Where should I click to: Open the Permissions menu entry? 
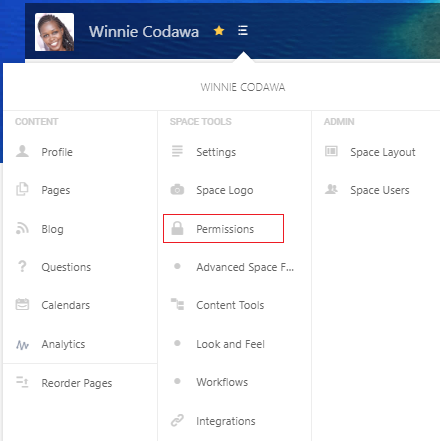[223, 229]
